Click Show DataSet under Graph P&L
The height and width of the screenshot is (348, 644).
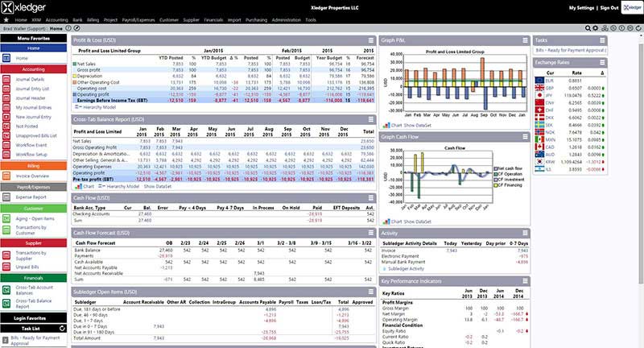pyautogui.click(x=417, y=126)
